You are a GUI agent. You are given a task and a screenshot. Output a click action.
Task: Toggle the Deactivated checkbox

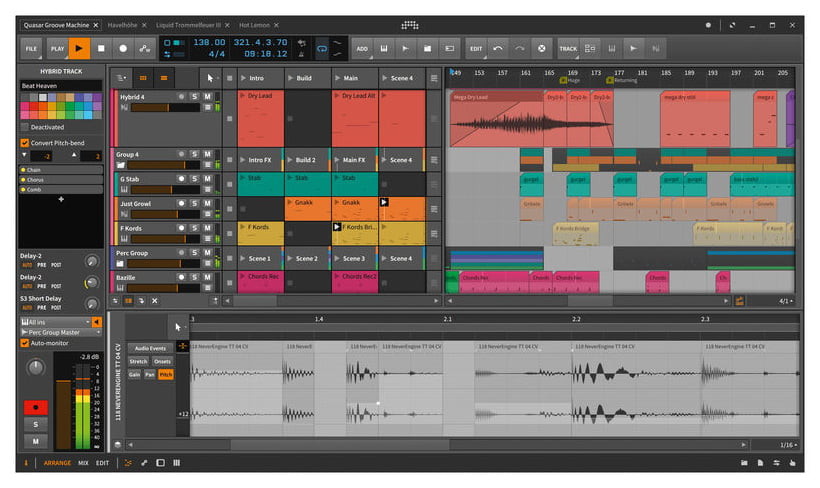tap(24, 127)
